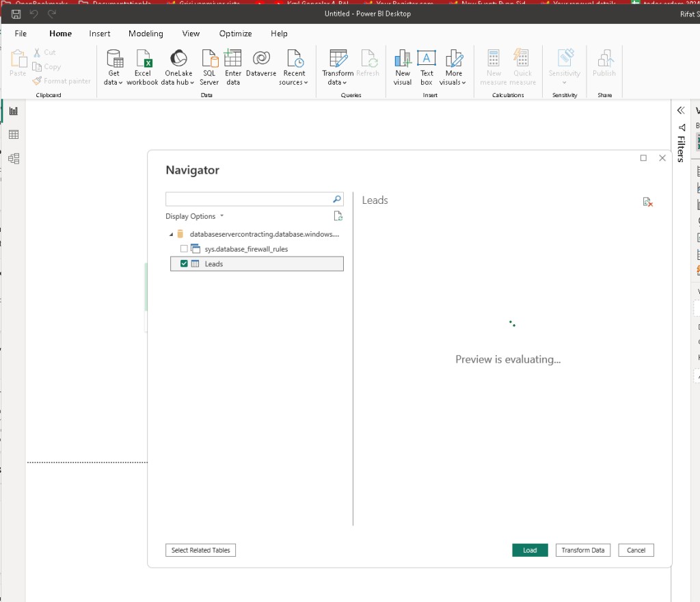This screenshot has height=602, width=700.
Task: Switch to the Help ribbon tab
Action: coord(279,34)
